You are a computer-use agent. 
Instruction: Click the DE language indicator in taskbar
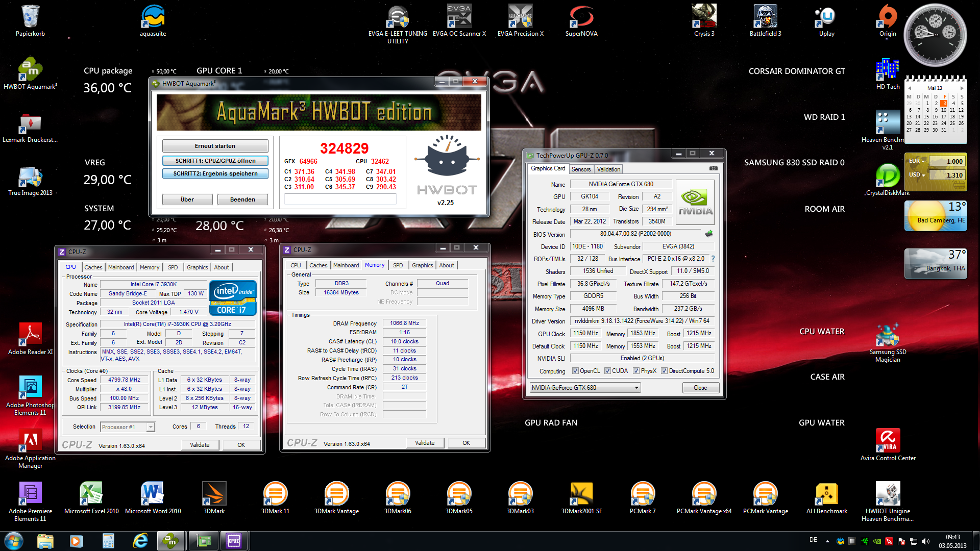(x=813, y=540)
